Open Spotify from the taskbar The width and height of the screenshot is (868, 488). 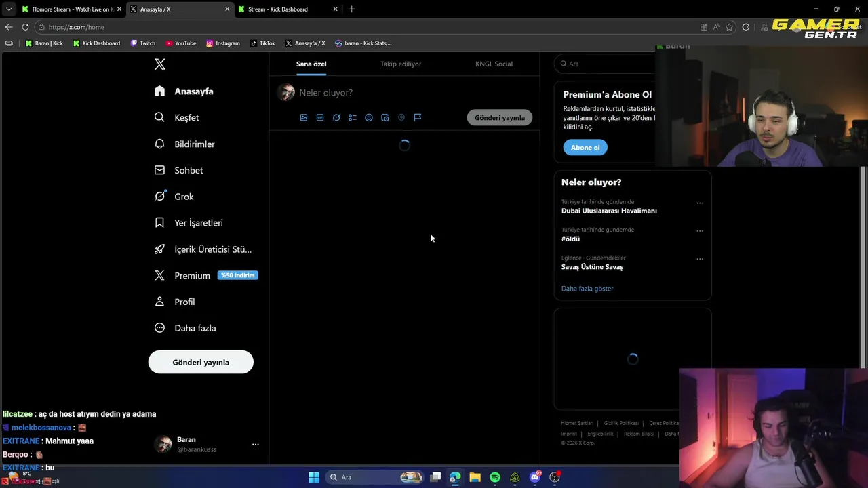[x=495, y=477]
